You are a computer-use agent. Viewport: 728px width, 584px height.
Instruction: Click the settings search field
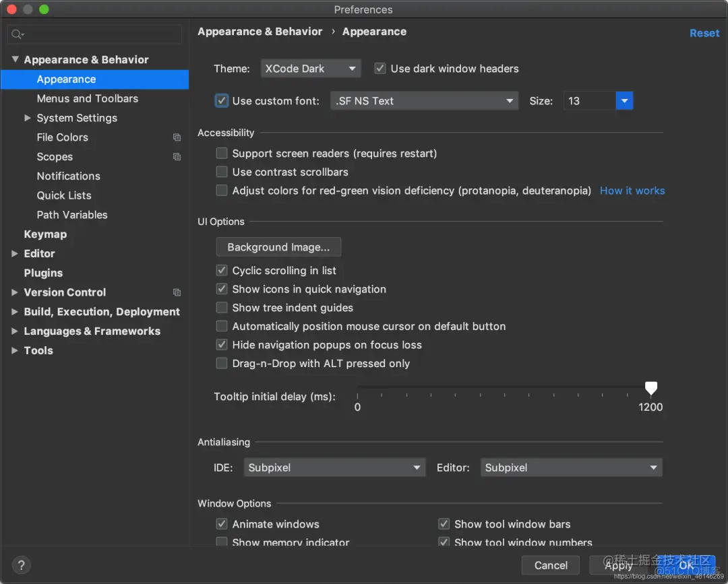coord(95,34)
